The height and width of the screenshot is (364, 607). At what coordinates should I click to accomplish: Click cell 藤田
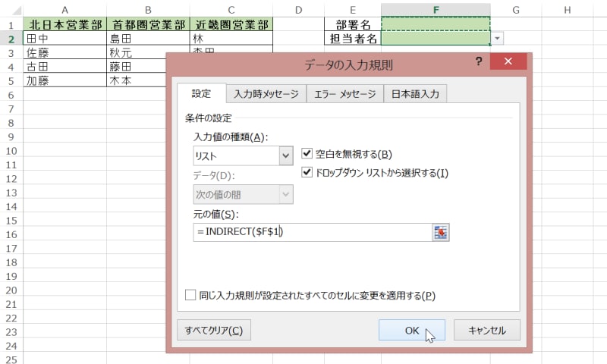point(137,66)
